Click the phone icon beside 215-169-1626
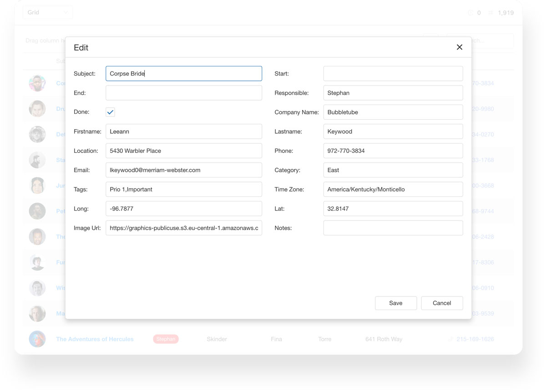Viewport: 546px width, 392px height. click(450, 339)
